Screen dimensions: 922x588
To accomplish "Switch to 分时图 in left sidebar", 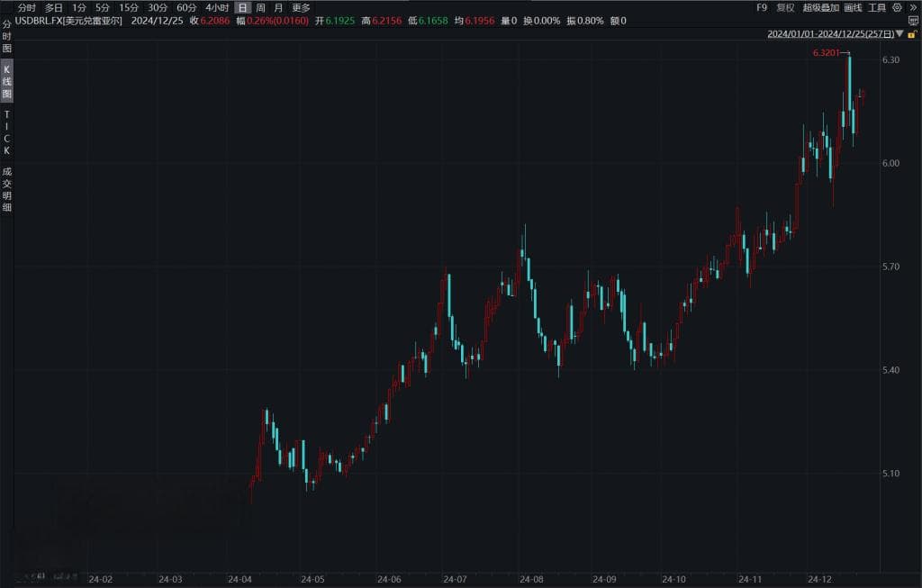I will coord(7,36).
